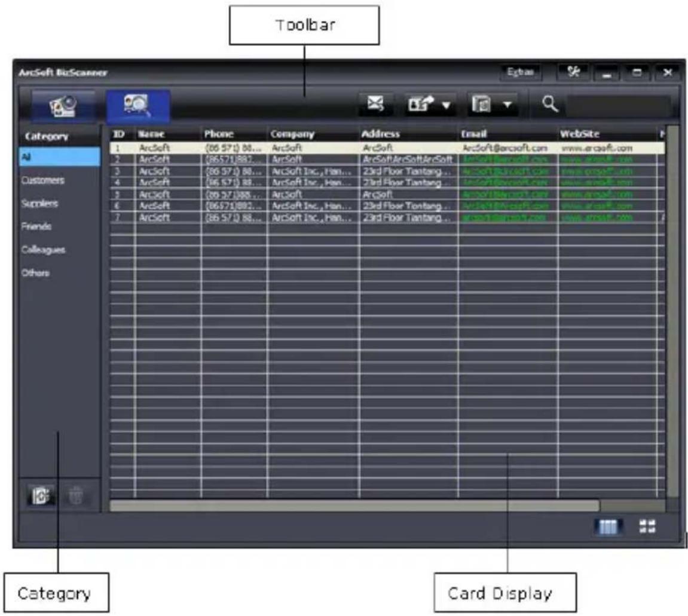The width and height of the screenshot is (688, 616).
Task: Select the Friends category
Action: (x=36, y=226)
